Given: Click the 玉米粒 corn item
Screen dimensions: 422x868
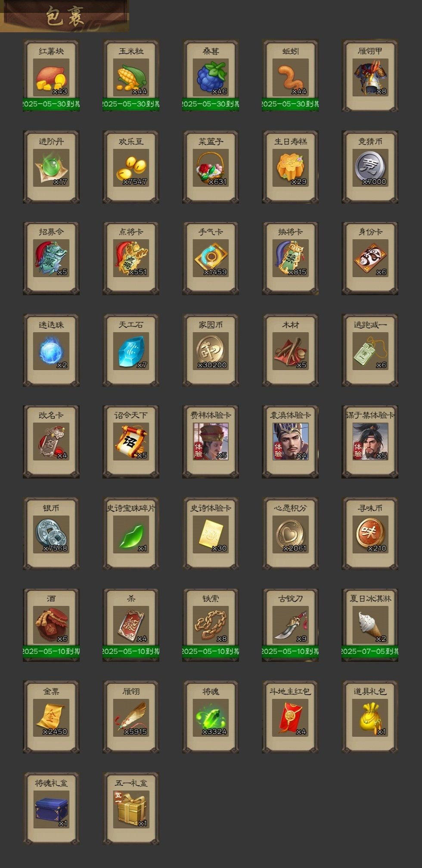Looking at the screenshot, I should (x=131, y=75).
